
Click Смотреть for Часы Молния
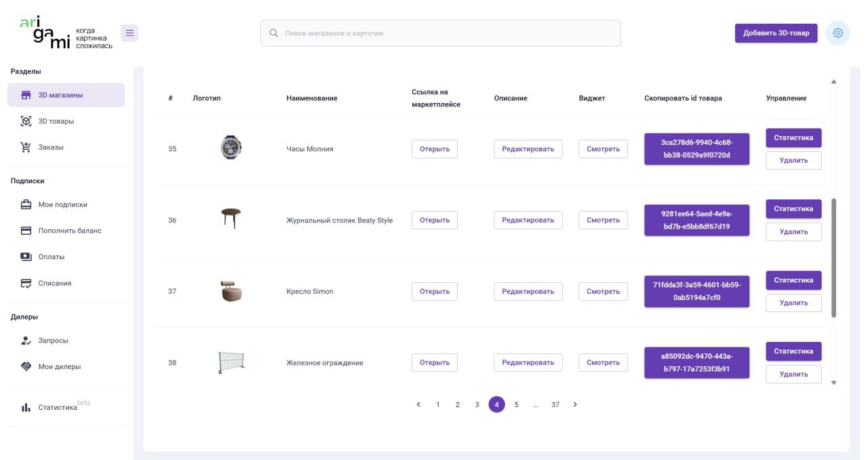click(x=603, y=149)
